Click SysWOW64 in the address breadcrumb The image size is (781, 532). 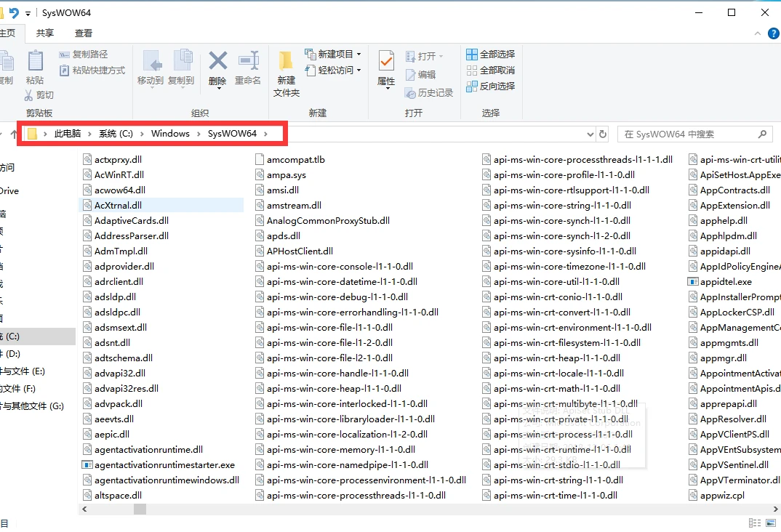[x=232, y=134]
